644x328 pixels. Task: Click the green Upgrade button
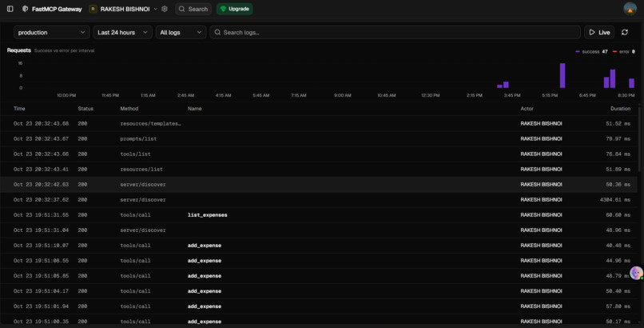pyautogui.click(x=235, y=9)
